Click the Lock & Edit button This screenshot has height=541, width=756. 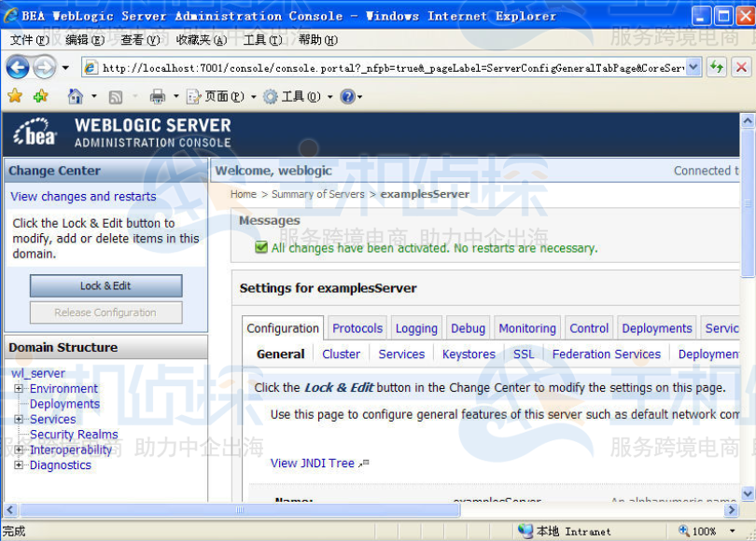tap(105, 285)
